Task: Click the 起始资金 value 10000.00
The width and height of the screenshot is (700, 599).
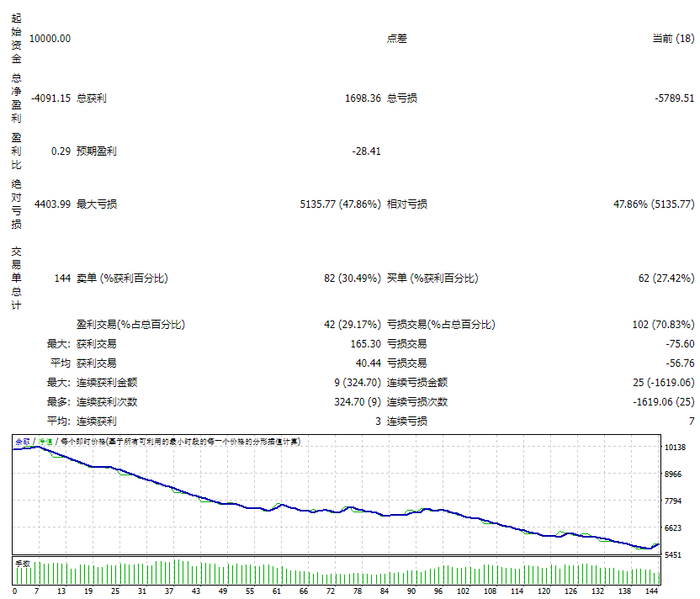Action: point(52,38)
